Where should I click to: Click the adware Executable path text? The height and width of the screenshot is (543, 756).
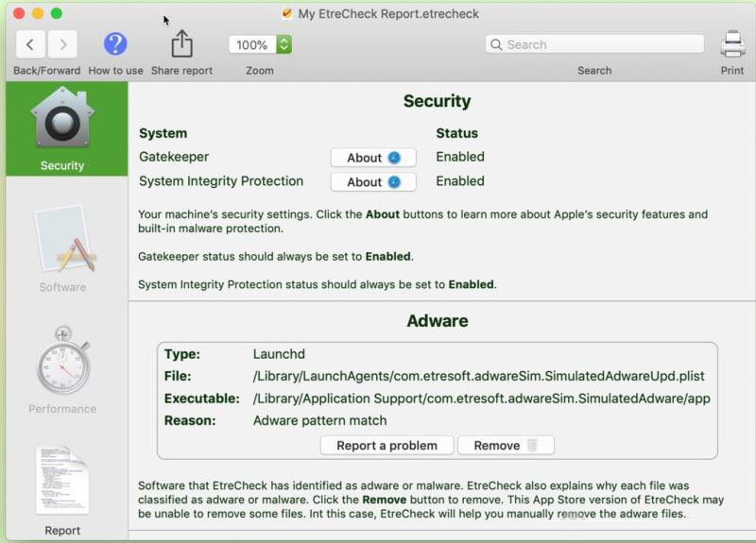click(x=482, y=399)
